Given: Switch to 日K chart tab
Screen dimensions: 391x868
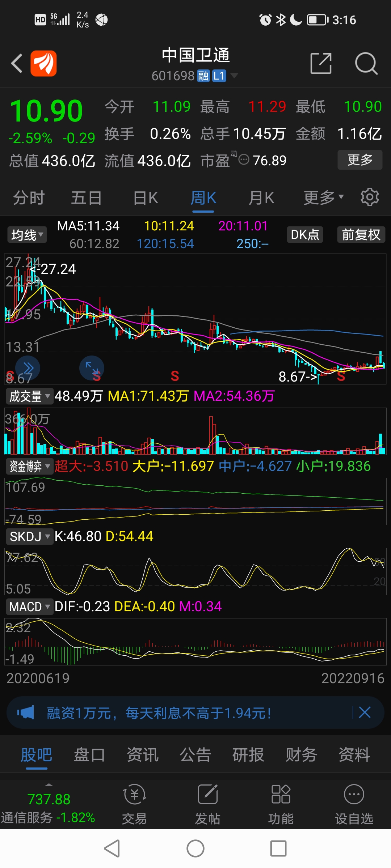Looking at the screenshot, I should tap(146, 198).
